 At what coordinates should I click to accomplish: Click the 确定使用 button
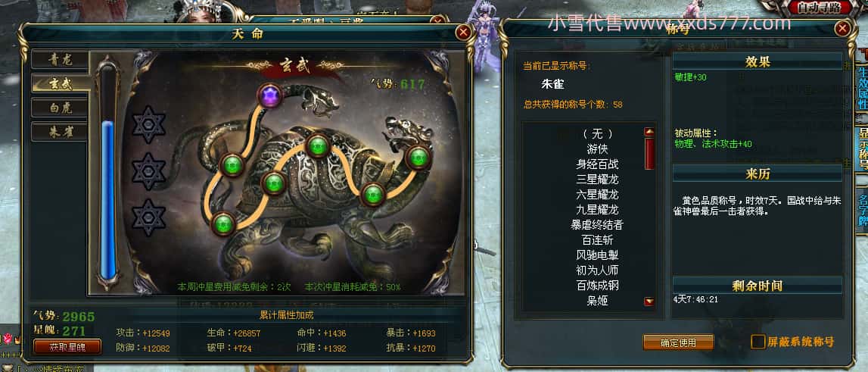click(x=678, y=342)
